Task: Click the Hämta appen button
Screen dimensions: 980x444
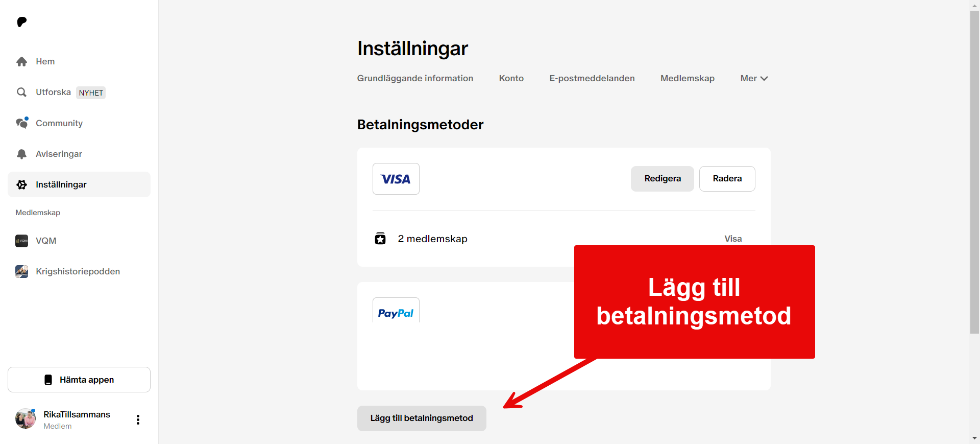Action: coord(79,380)
